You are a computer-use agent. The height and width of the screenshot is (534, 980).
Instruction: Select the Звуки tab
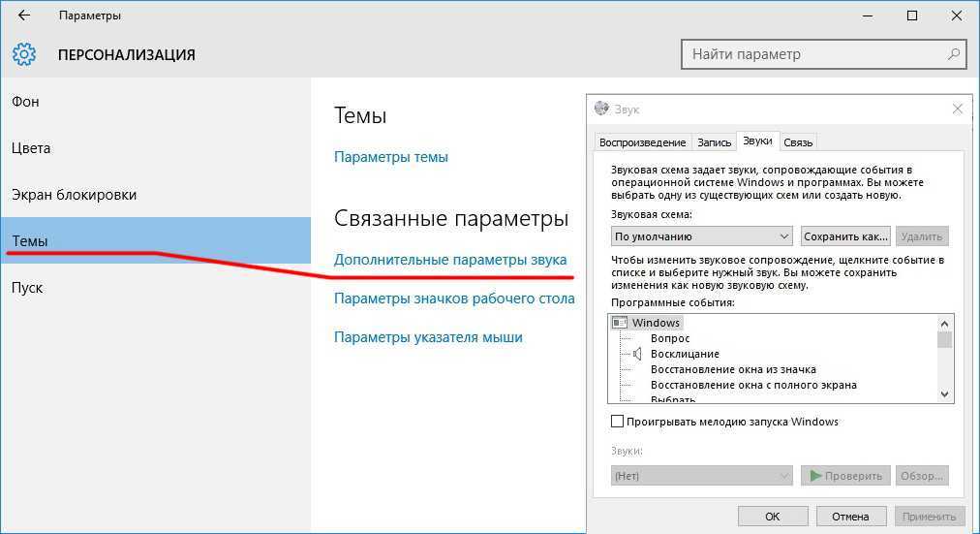pyautogui.click(x=757, y=141)
